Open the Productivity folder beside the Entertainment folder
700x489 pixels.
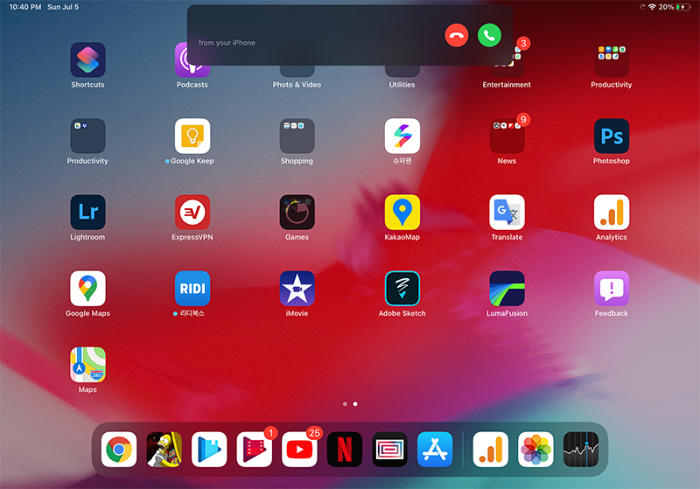611,60
